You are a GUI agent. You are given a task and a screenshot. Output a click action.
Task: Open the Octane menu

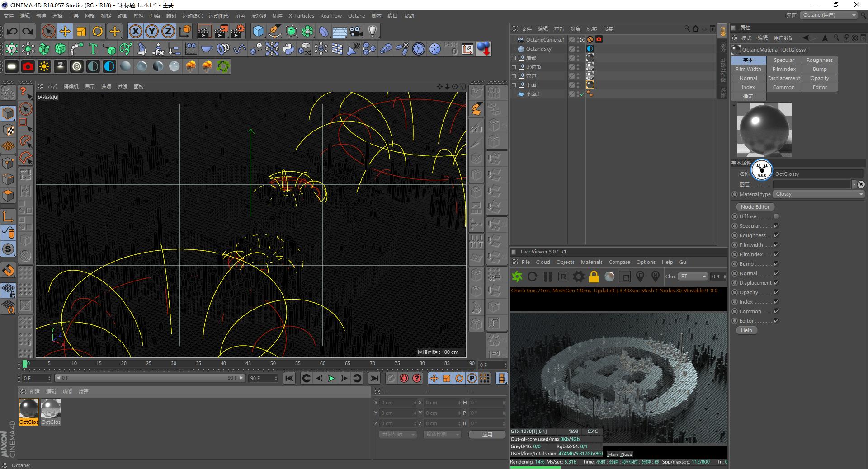[x=356, y=16]
